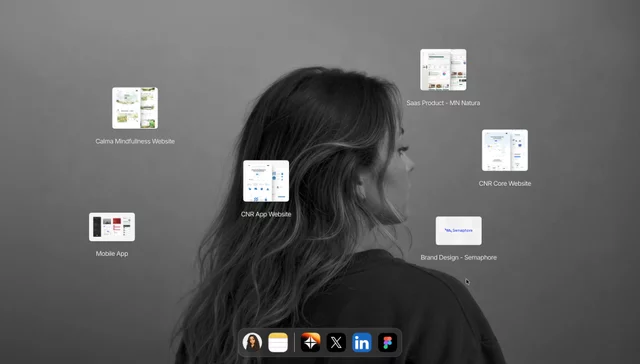Click the dock's vertical divider line
The height and width of the screenshot is (364, 640).
(x=294, y=342)
